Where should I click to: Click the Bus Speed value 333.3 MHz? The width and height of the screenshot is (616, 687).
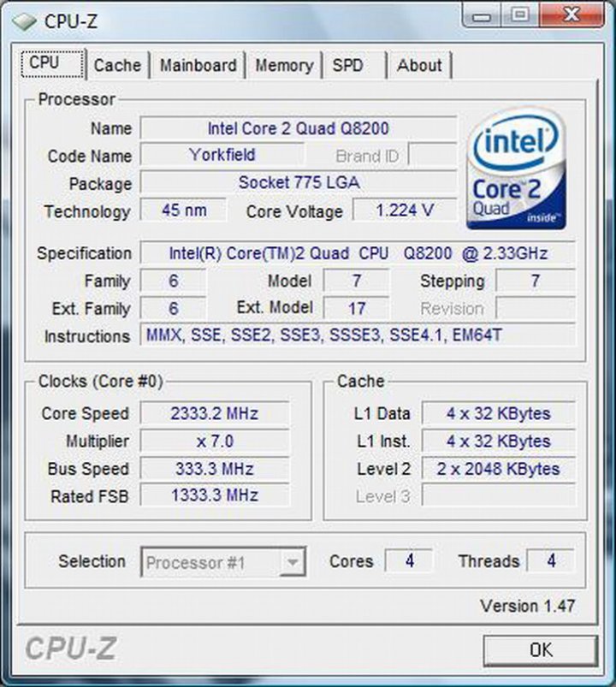coord(215,468)
